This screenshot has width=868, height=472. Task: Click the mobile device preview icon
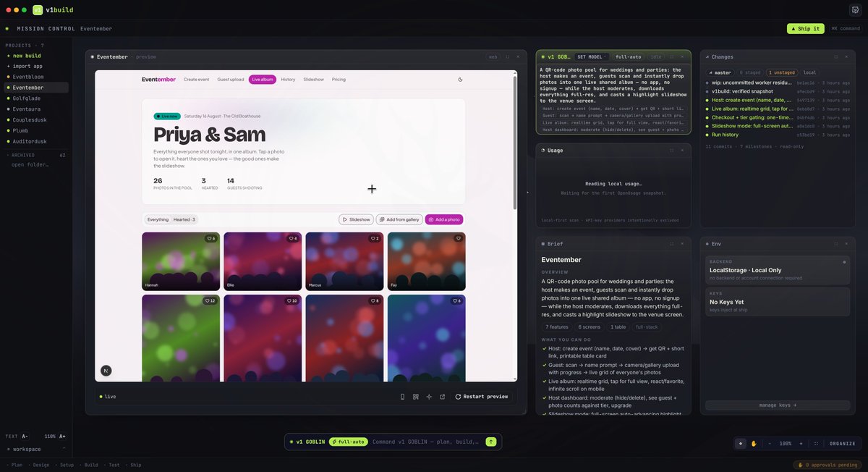point(402,397)
